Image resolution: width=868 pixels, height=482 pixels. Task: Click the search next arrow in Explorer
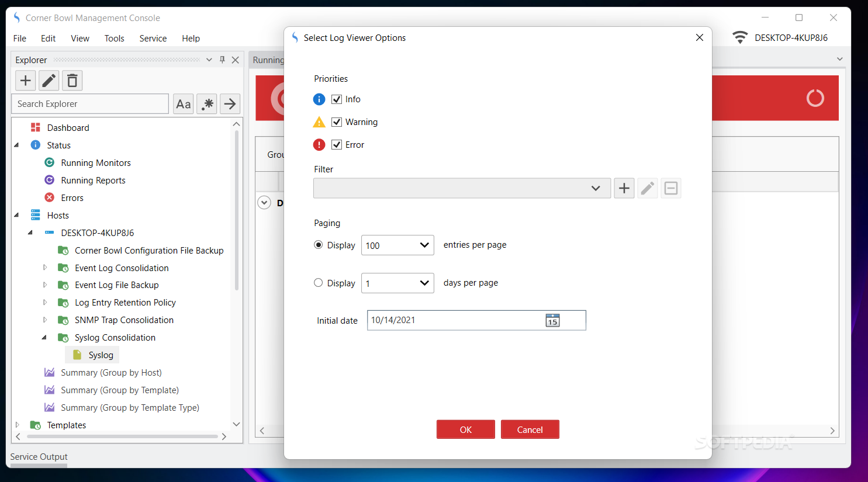click(230, 104)
